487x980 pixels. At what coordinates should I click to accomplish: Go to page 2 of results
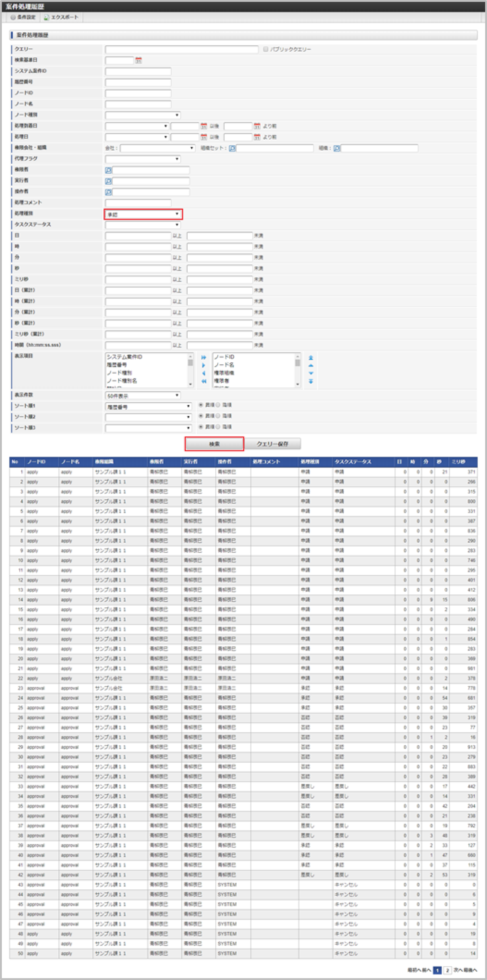click(447, 970)
